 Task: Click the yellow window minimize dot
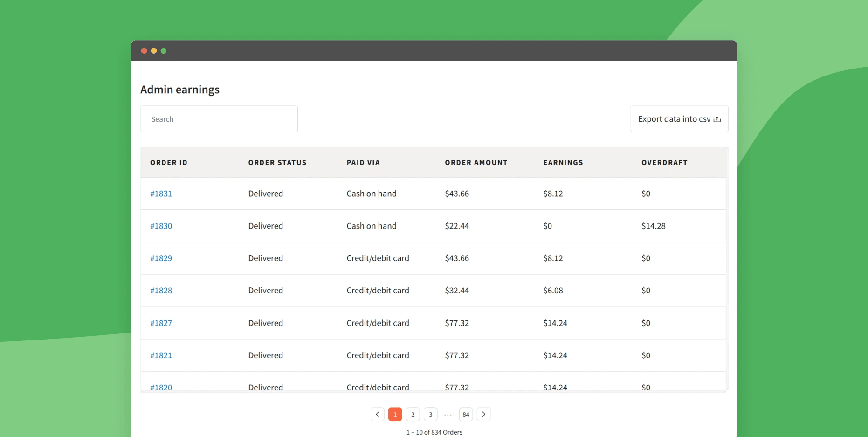[154, 51]
